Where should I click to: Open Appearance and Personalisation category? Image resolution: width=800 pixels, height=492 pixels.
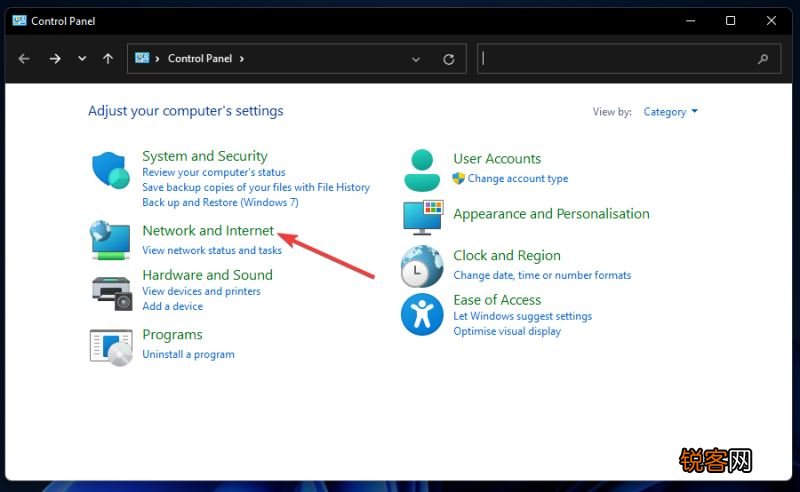click(x=552, y=214)
